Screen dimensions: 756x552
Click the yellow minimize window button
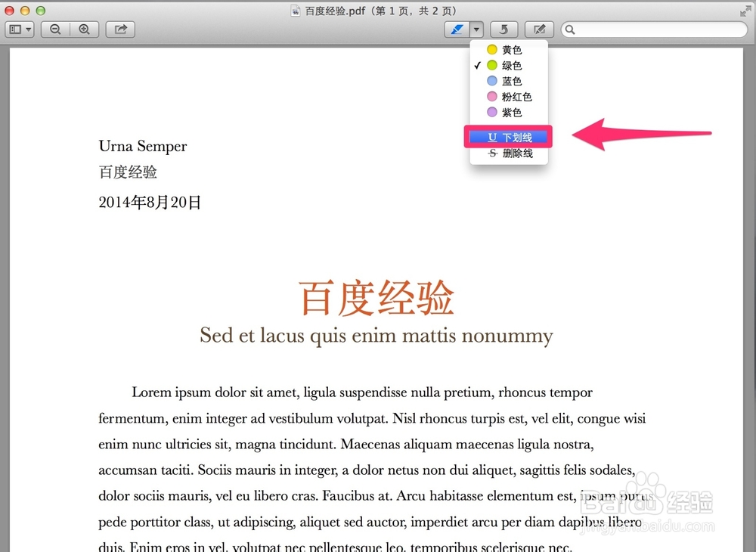pos(25,11)
